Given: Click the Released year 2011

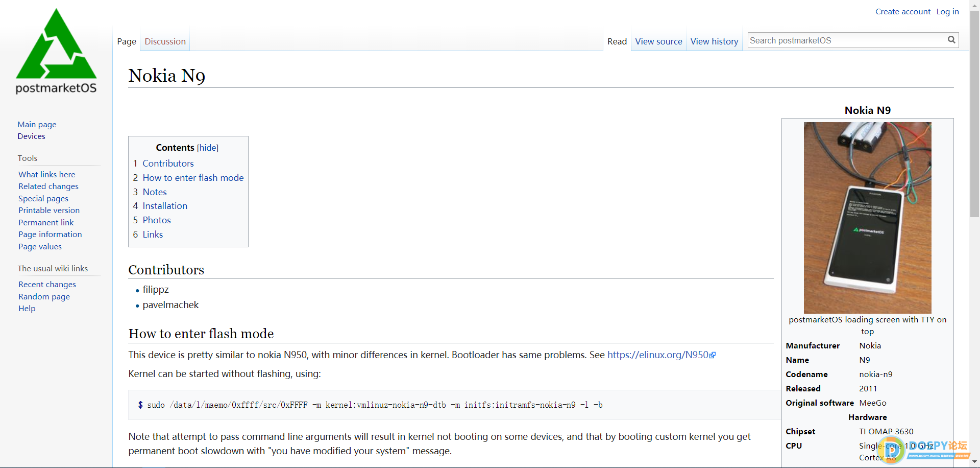Looking at the screenshot, I should coord(868,389).
